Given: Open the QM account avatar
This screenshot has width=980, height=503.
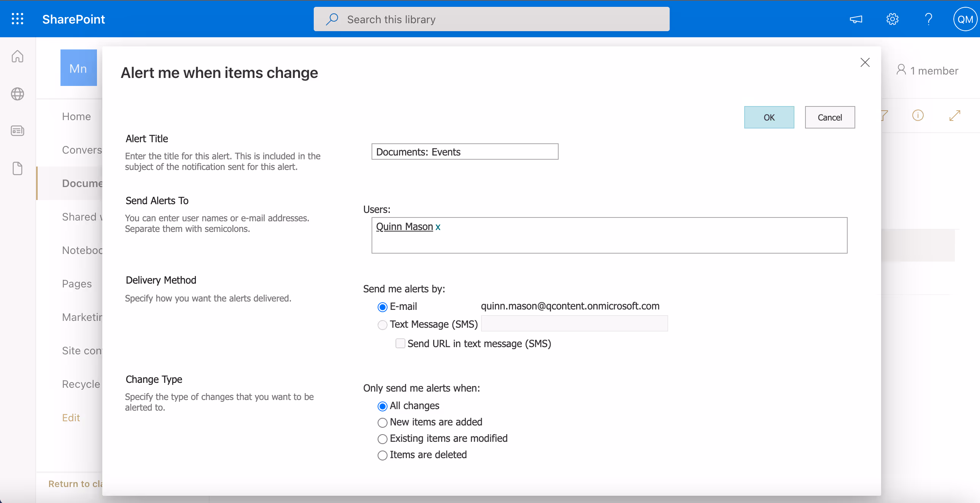Looking at the screenshot, I should 964,19.
